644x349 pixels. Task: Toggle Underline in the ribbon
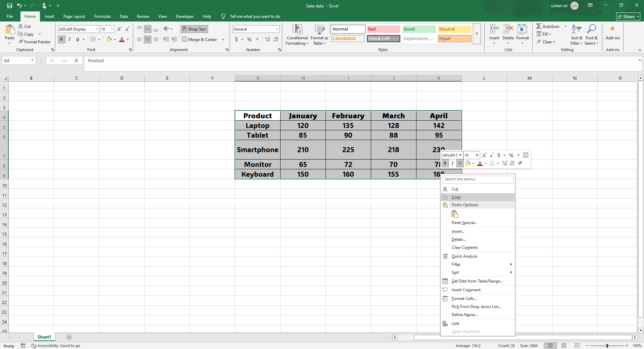[78, 39]
